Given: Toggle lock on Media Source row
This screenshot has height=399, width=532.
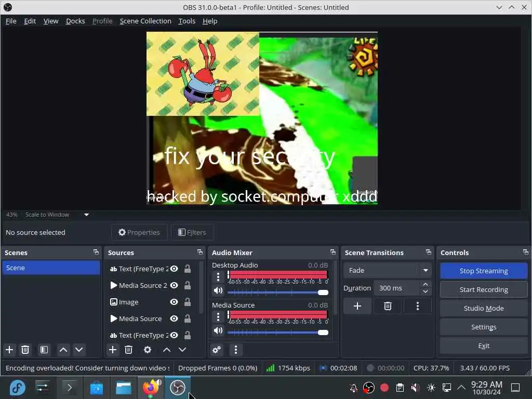Looking at the screenshot, I should pyautogui.click(x=187, y=318).
